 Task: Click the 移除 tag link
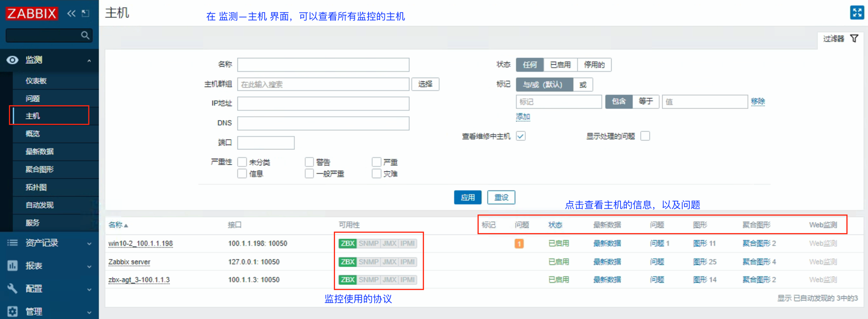tap(758, 102)
